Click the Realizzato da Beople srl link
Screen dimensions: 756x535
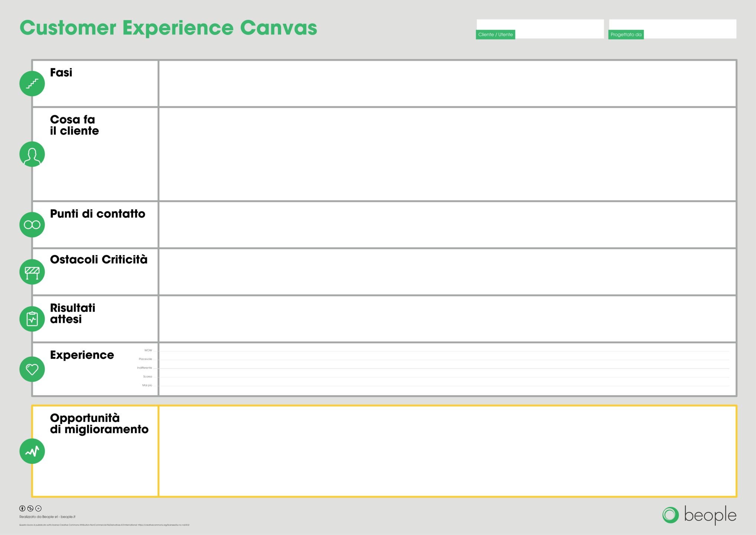click(x=47, y=517)
